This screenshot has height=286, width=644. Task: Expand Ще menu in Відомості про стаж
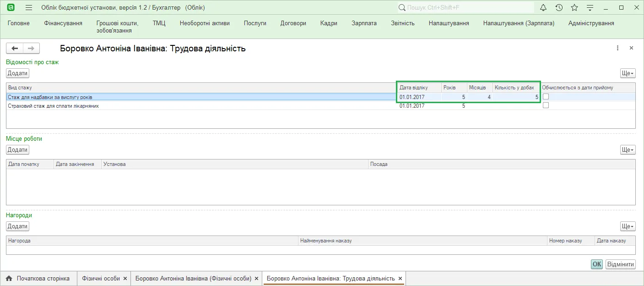[628, 73]
